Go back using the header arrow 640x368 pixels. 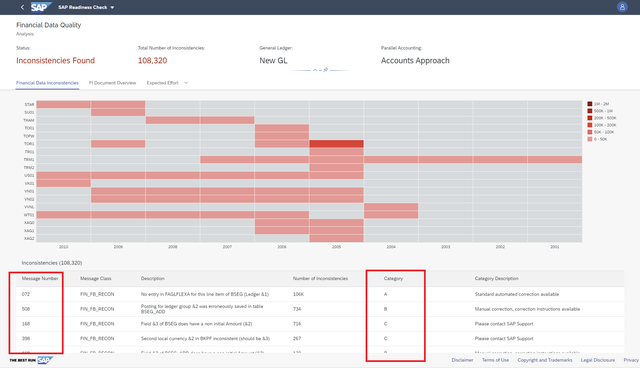(22, 7)
